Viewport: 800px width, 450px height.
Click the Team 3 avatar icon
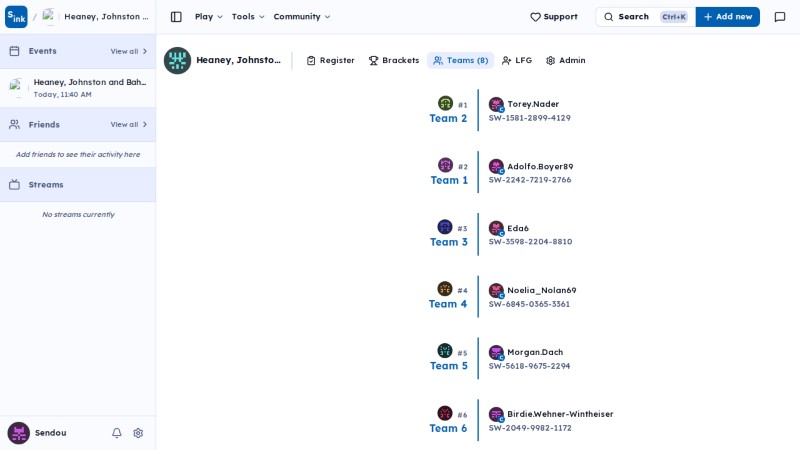click(x=445, y=227)
